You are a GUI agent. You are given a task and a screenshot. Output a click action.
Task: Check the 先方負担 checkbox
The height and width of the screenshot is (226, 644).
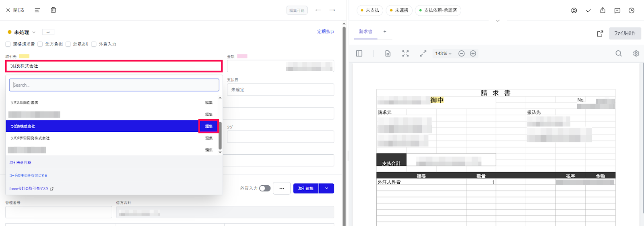(x=40, y=44)
